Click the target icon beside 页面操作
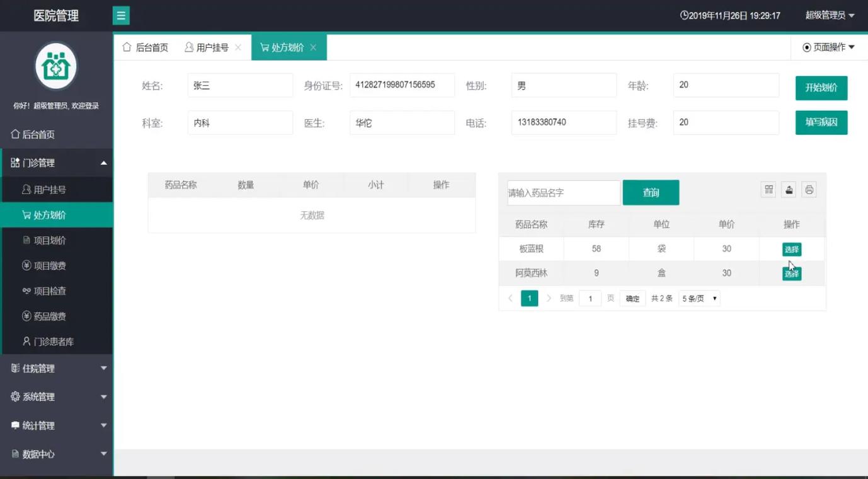 click(807, 47)
